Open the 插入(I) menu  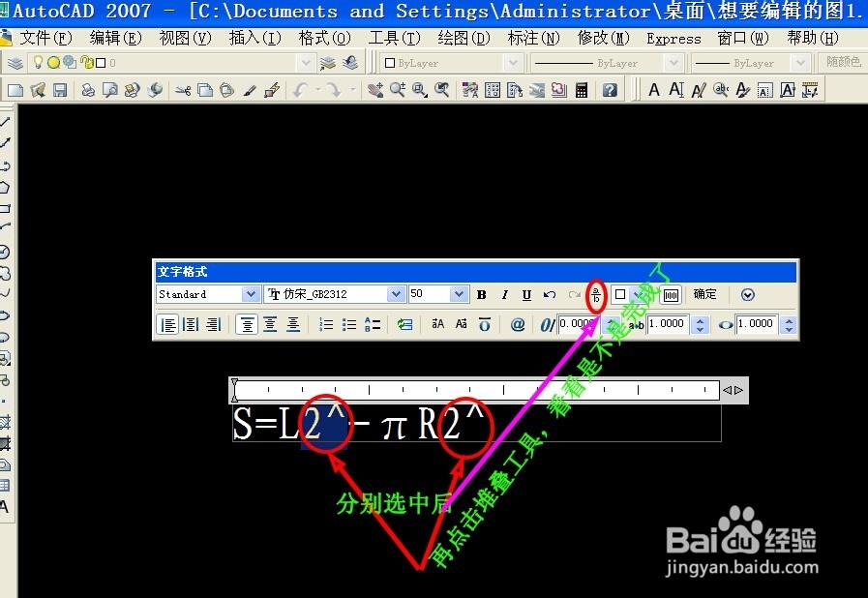click(255, 38)
